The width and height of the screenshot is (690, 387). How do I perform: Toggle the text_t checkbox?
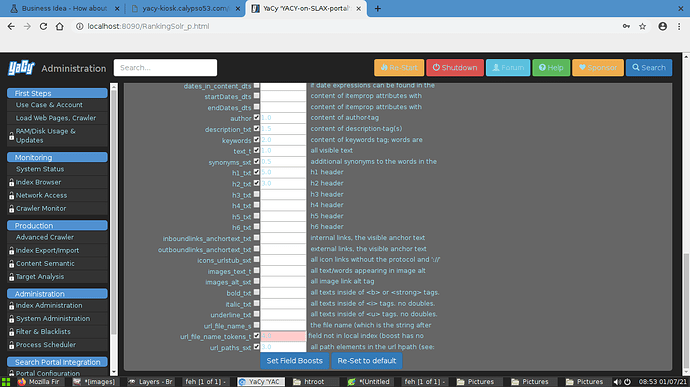(x=257, y=150)
